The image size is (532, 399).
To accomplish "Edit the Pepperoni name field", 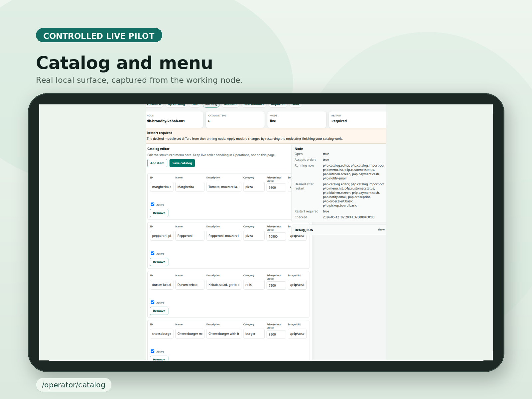I will click(x=190, y=236).
